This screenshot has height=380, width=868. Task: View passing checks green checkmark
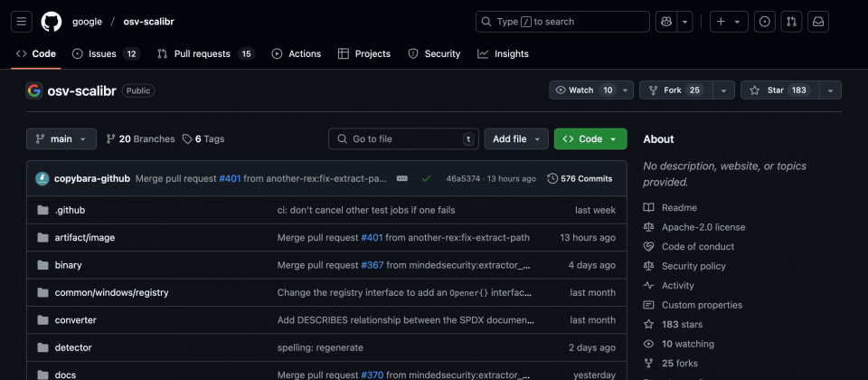(426, 178)
